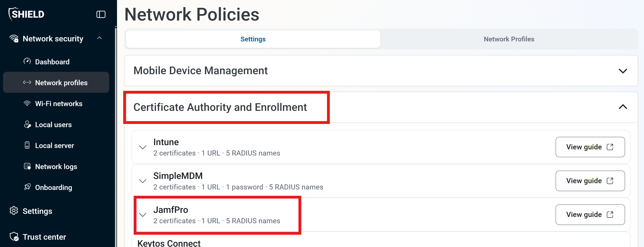Open the Onboarding page
Viewport: 644px width, 247px height.
(54, 188)
